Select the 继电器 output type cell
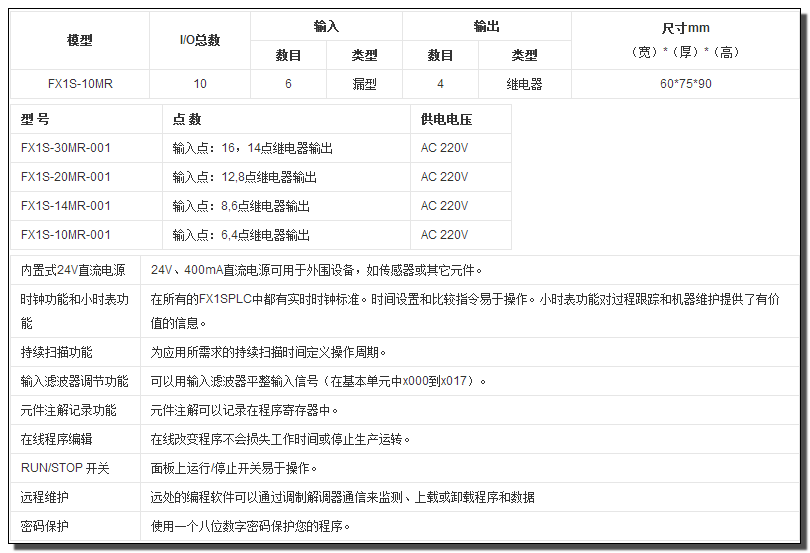Viewport: 810px width, 553px height. pos(524,84)
